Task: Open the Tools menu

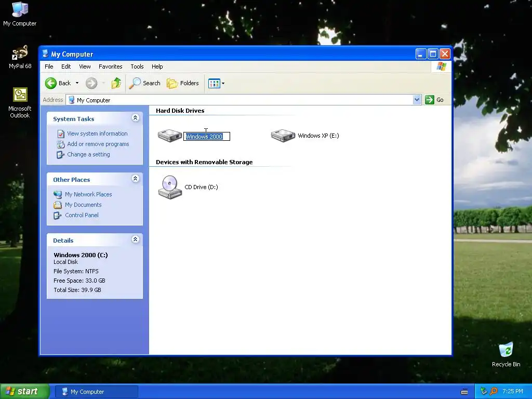Action: point(137,66)
